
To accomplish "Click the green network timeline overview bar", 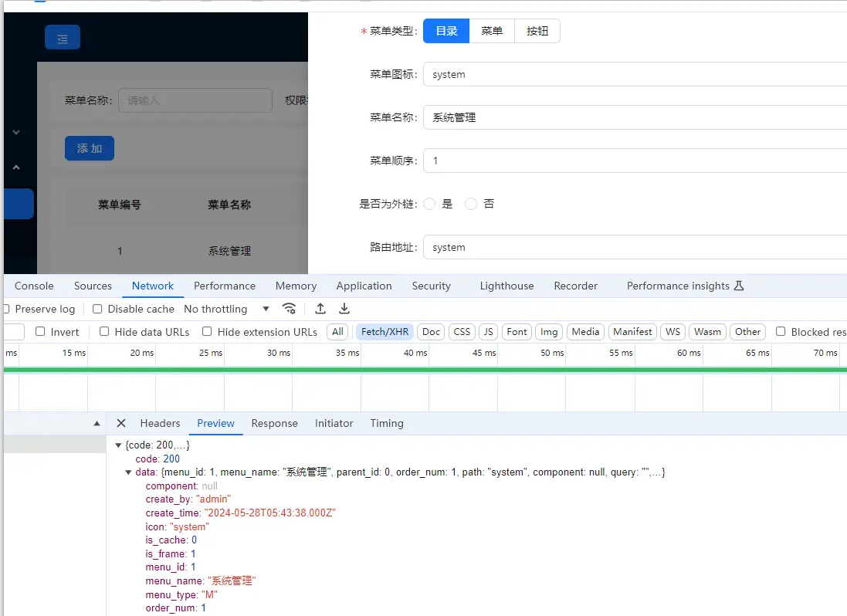I will (425, 370).
